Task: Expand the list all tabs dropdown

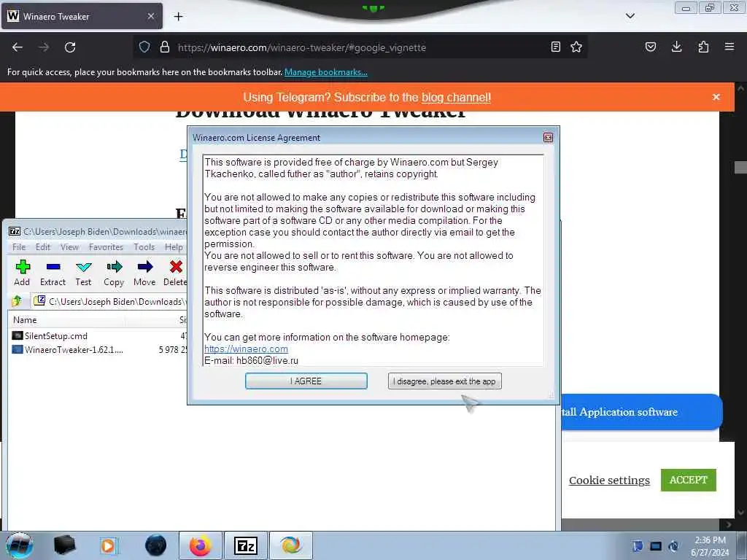Action: coord(630,16)
